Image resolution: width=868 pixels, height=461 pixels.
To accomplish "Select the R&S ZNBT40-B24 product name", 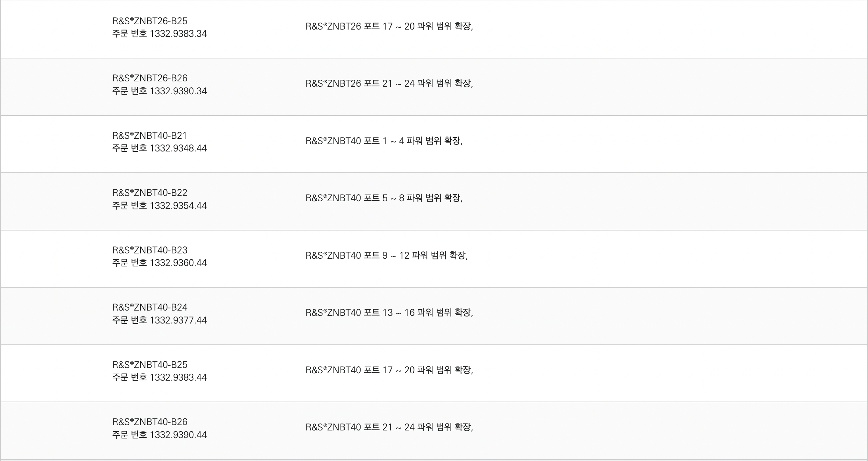I will 150,307.
